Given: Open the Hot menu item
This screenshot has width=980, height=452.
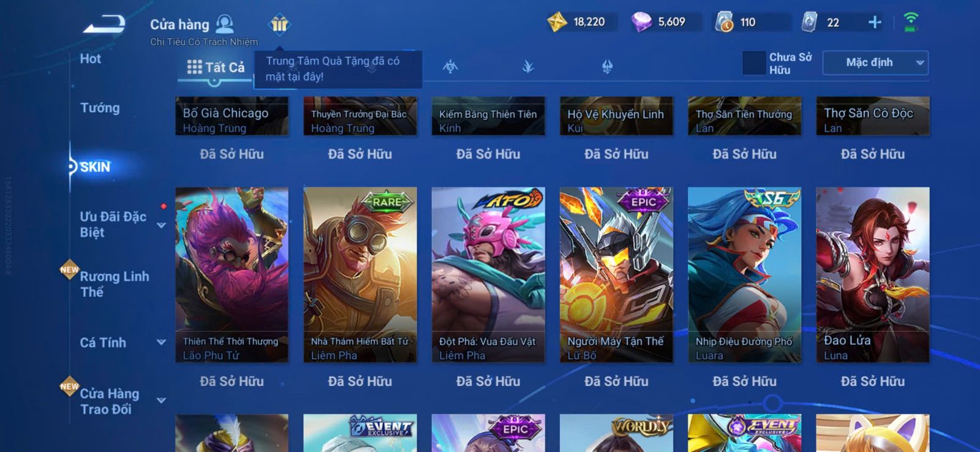Looking at the screenshot, I should click(x=90, y=59).
